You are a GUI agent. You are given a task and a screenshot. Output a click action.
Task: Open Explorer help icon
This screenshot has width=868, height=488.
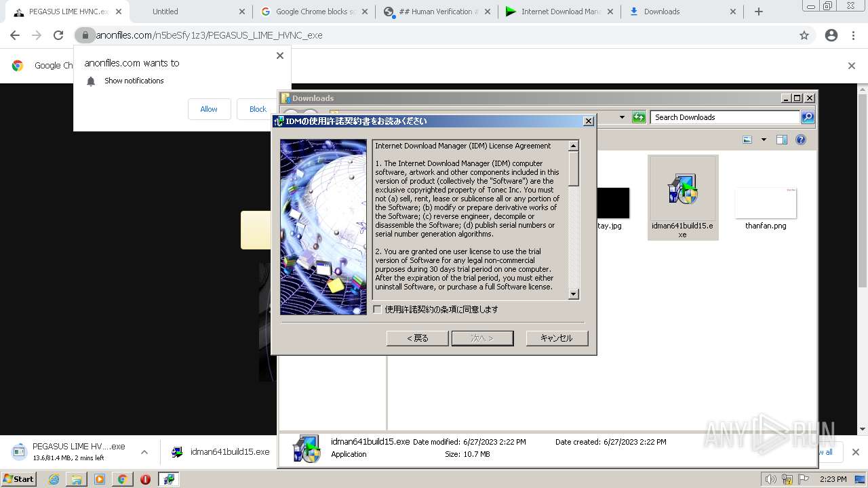point(801,140)
